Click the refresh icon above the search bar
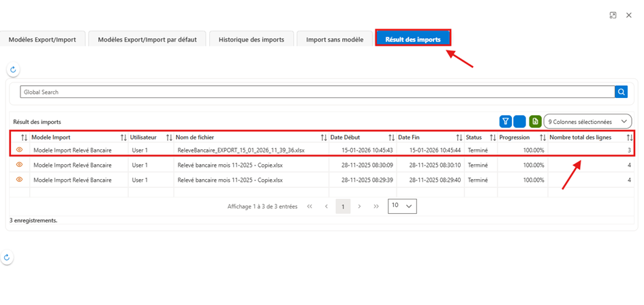Image resolution: width=644 pixels, height=305 pixels. 13,70
